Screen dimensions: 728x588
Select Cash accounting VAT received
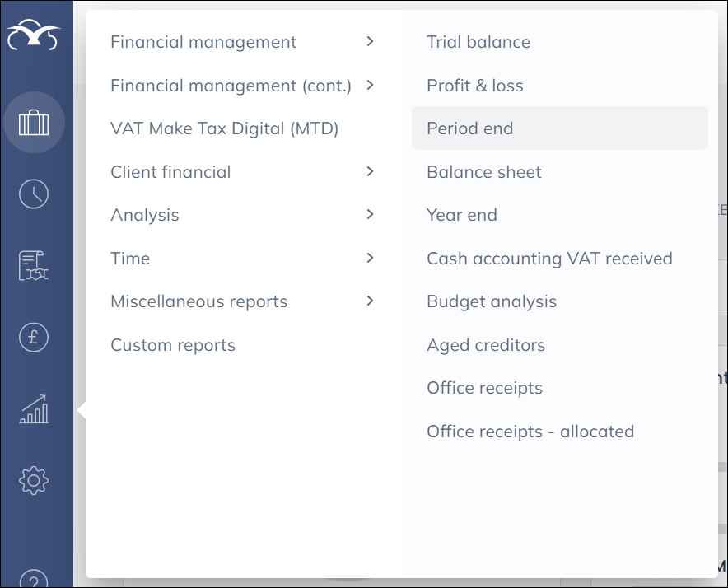(549, 259)
